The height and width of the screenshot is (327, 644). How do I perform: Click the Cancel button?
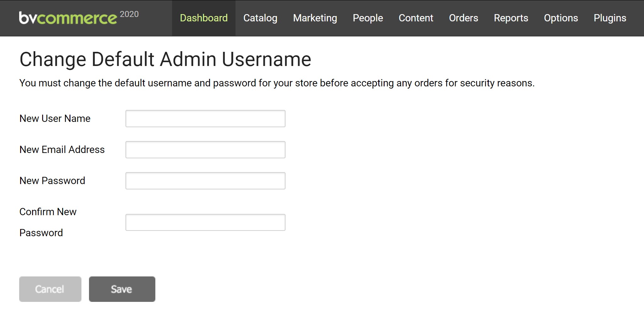click(50, 289)
